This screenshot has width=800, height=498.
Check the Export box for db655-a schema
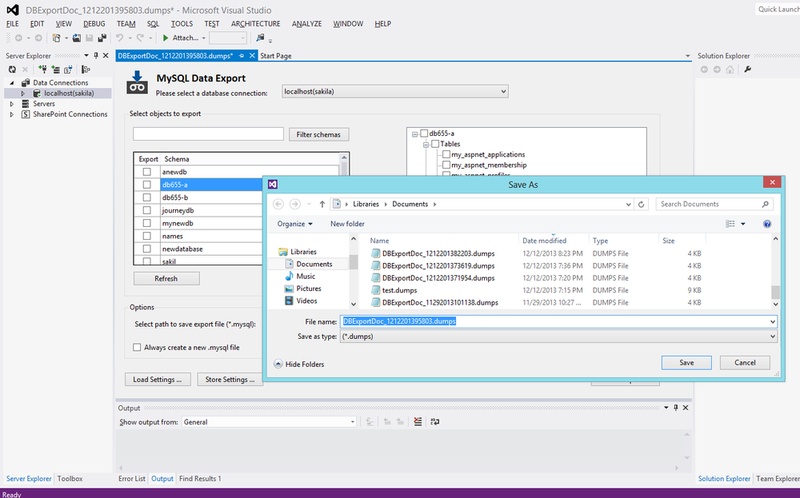pyautogui.click(x=147, y=185)
